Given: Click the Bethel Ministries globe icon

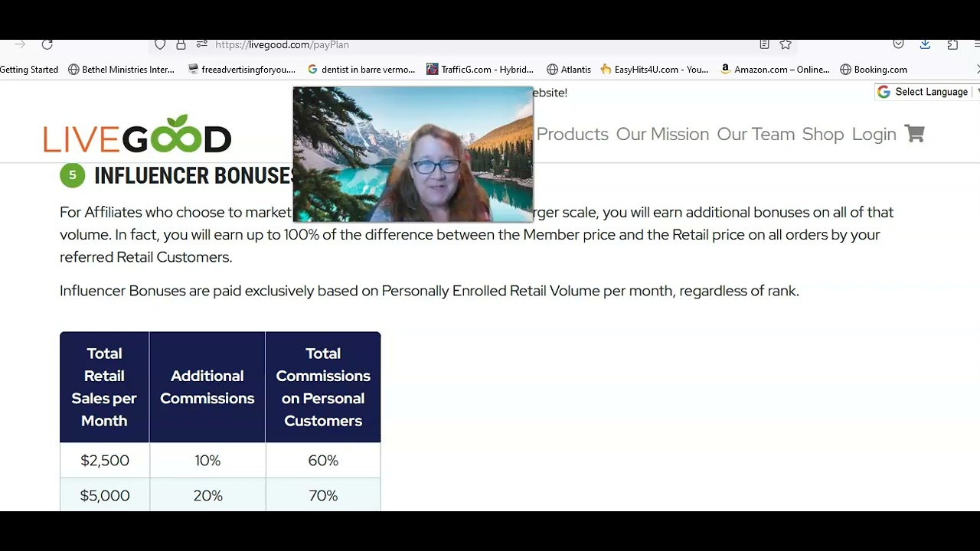Looking at the screenshot, I should (73, 69).
